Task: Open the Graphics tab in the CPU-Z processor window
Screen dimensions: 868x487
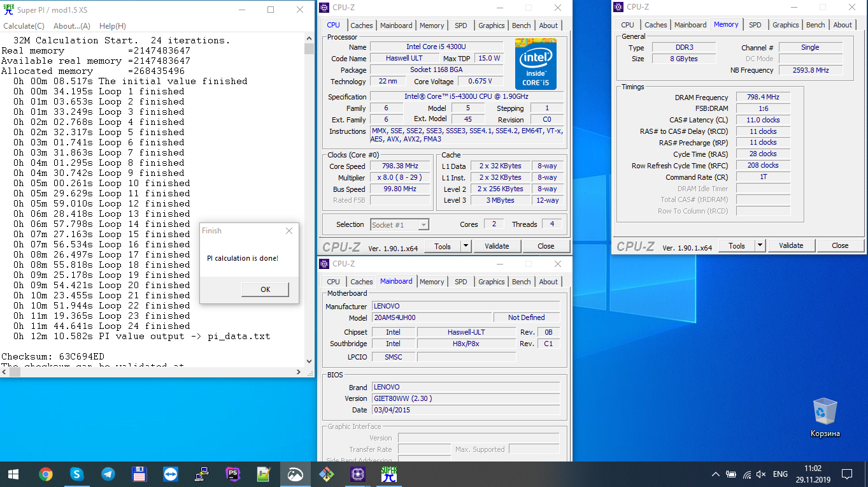Action: [492, 25]
